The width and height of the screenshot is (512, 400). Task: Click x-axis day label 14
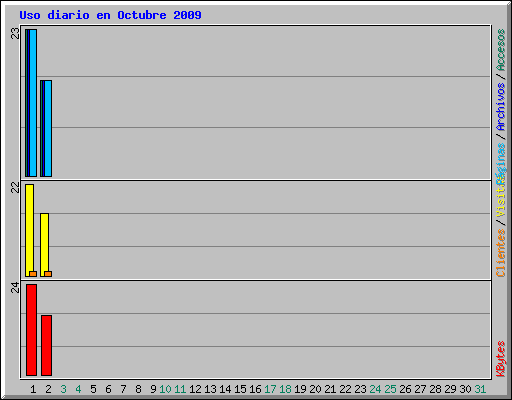(225, 389)
